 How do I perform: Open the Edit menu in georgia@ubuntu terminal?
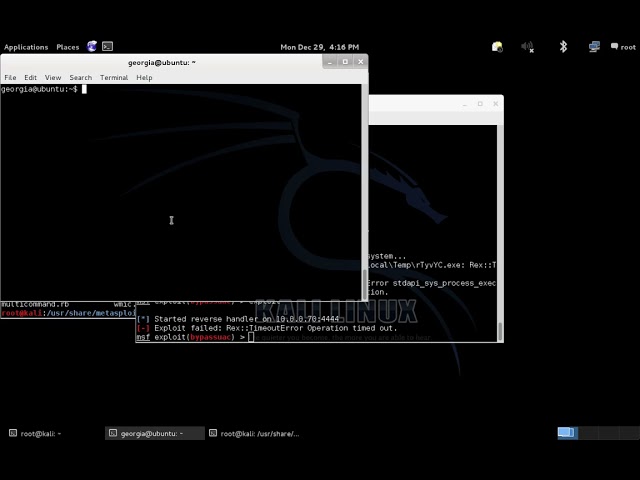click(x=30, y=78)
